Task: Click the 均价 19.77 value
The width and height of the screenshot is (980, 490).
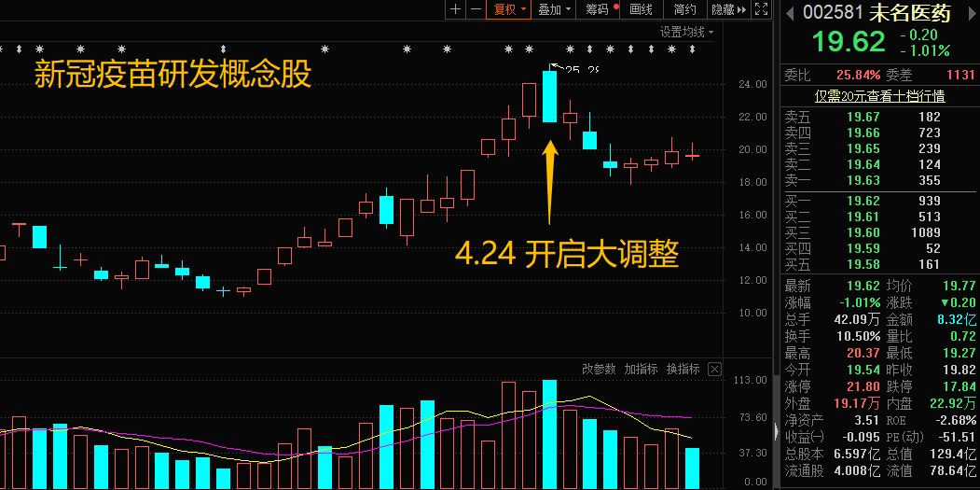Action: tap(959, 287)
